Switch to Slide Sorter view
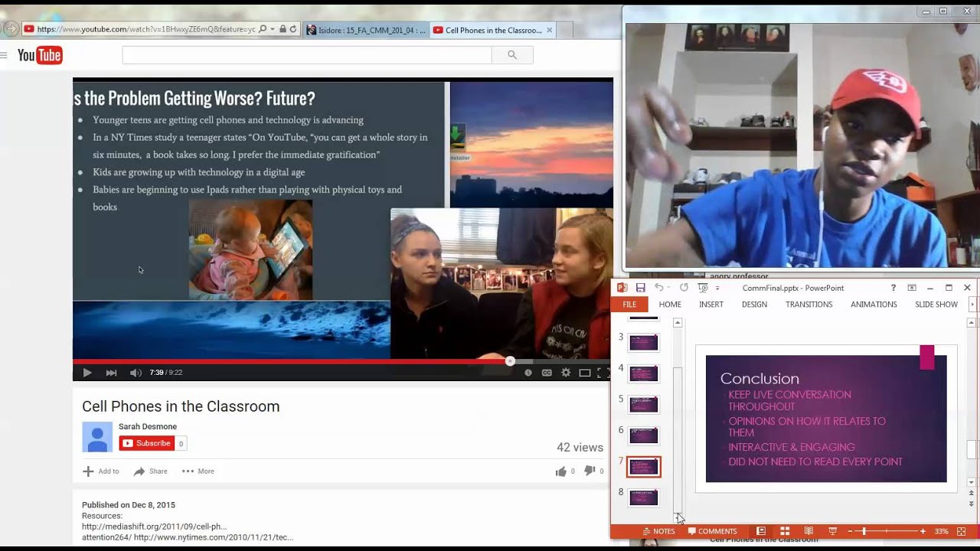The height and width of the screenshot is (551, 980). [x=785, y=531]
